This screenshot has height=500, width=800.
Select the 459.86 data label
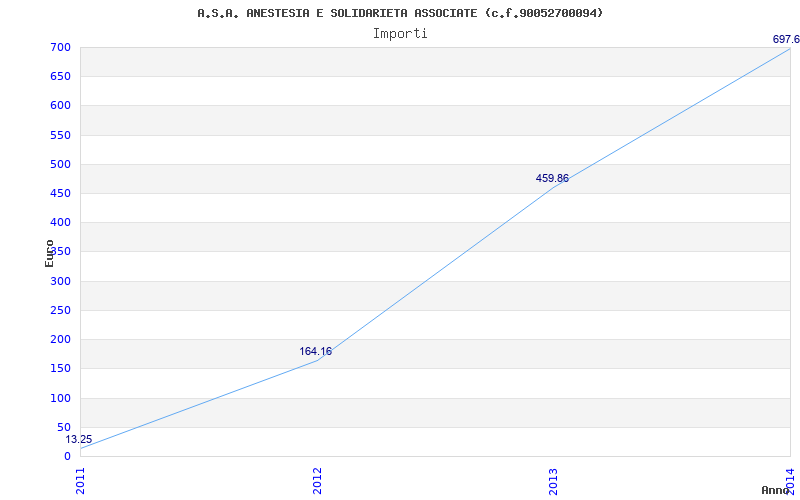[x=552, y=179]
